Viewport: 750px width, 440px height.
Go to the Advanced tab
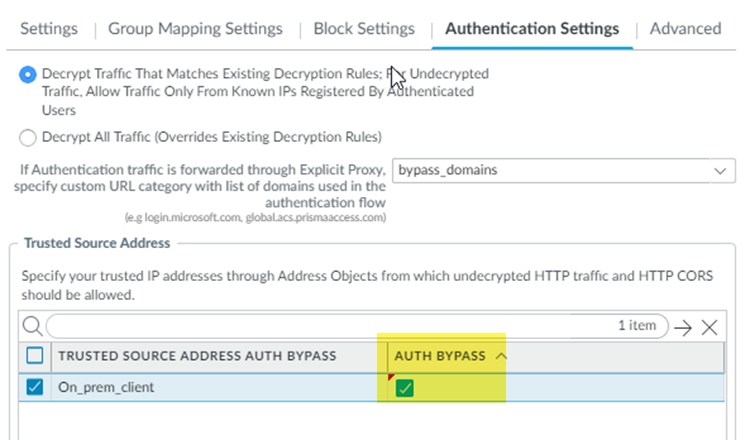pyautogui.click(x=685, y=28)
